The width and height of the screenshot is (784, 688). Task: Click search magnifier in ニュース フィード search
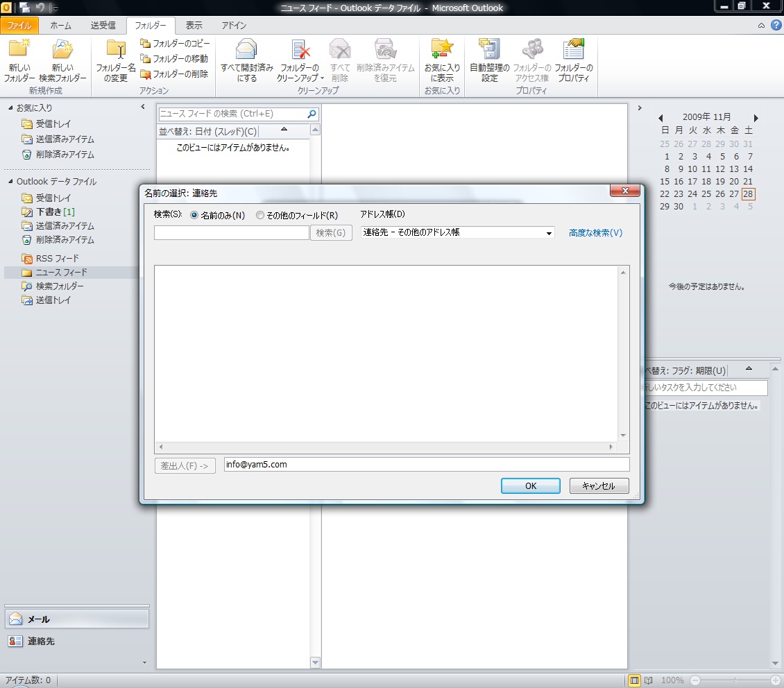coord(312,114)
